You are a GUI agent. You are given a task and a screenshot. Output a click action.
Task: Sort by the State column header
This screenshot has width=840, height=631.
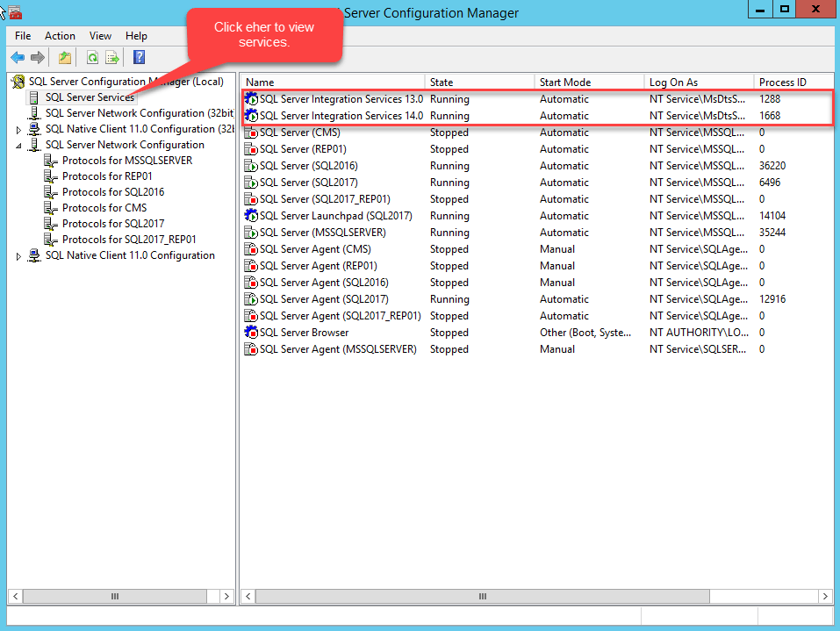[x=479, y=82]
